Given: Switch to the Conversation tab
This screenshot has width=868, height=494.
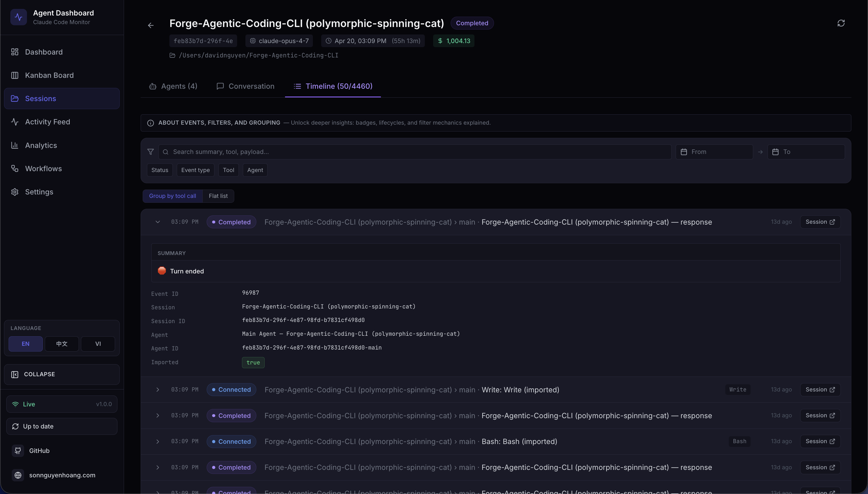Looking at the screenshot, I should click(245, 86).
